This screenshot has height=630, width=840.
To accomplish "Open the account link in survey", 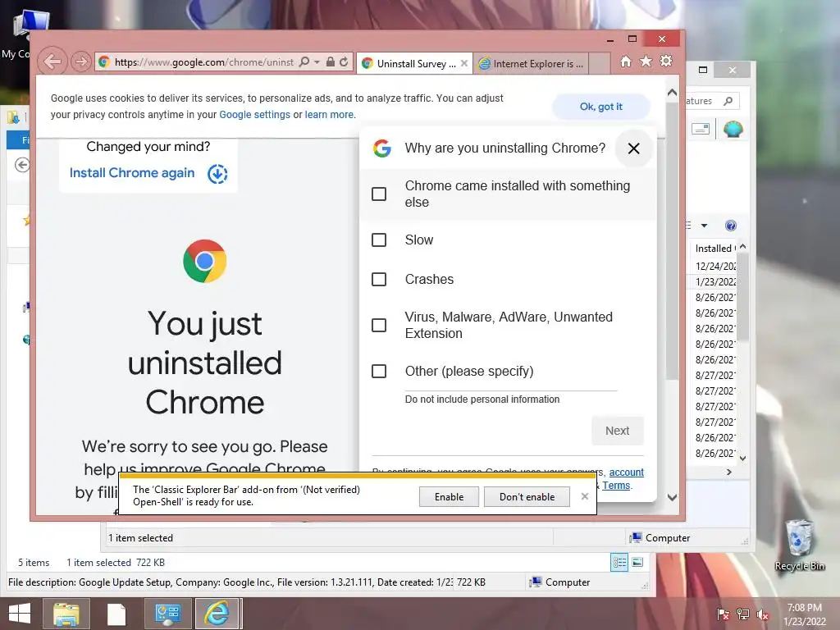I will click(626, 472).
